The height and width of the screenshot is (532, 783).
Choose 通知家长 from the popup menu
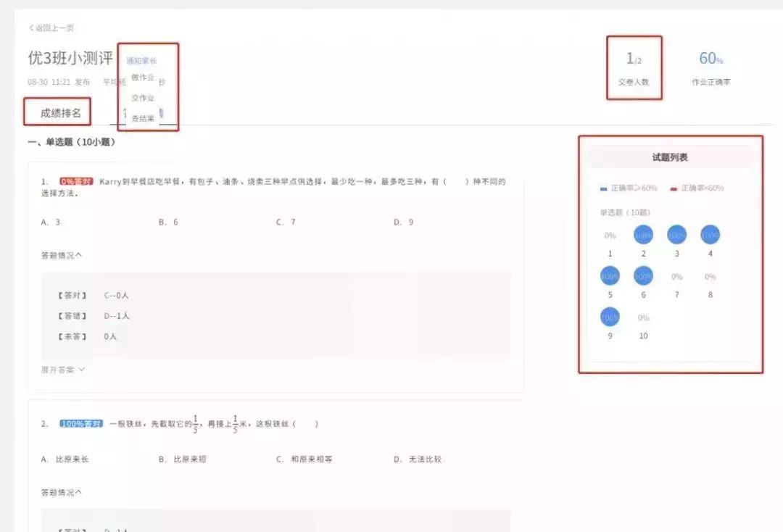pos(141,61)
